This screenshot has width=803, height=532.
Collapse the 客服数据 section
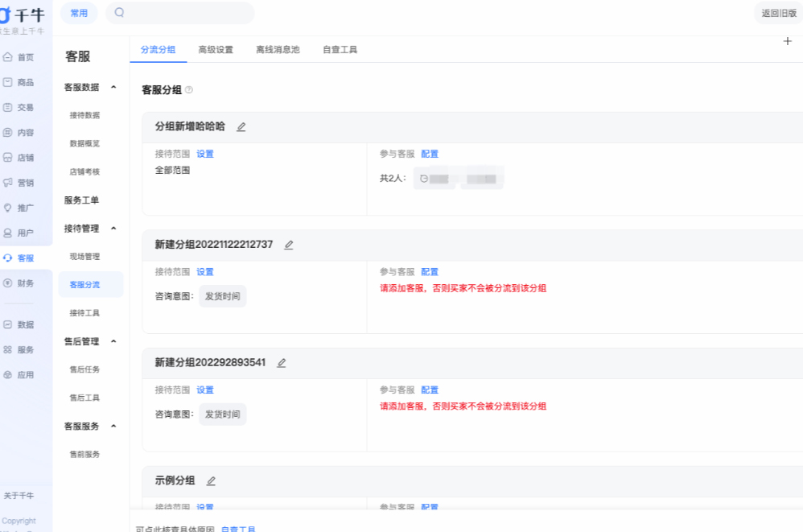113,87
